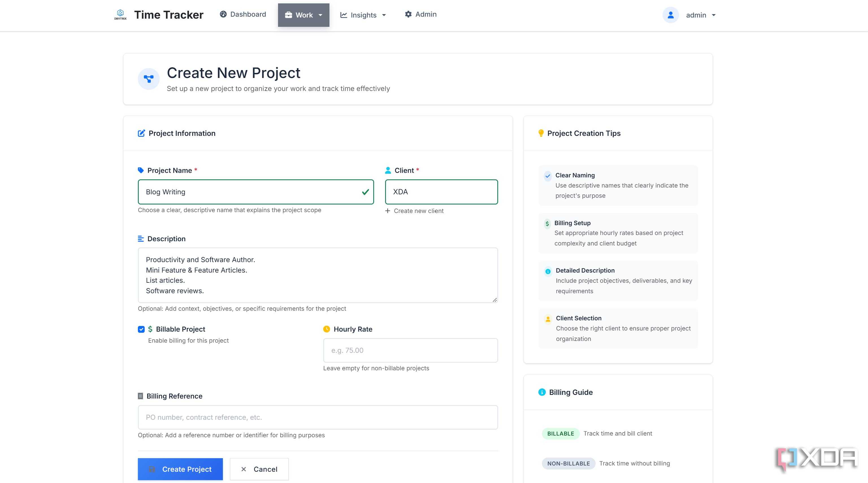Screen dimensions: 868x483
Task: Click the Hourly Rate clock icon
Action: [x=327, y=329]
